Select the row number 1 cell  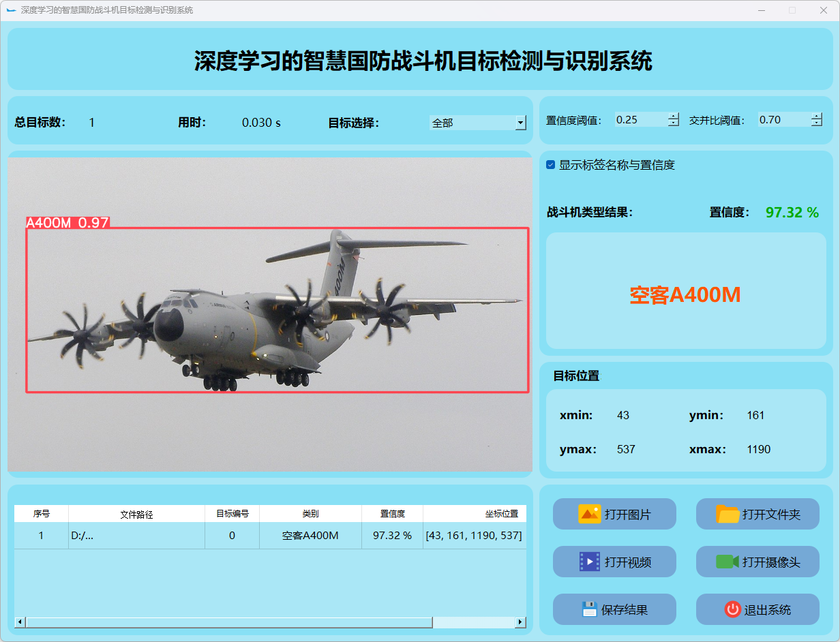[42, 536]
